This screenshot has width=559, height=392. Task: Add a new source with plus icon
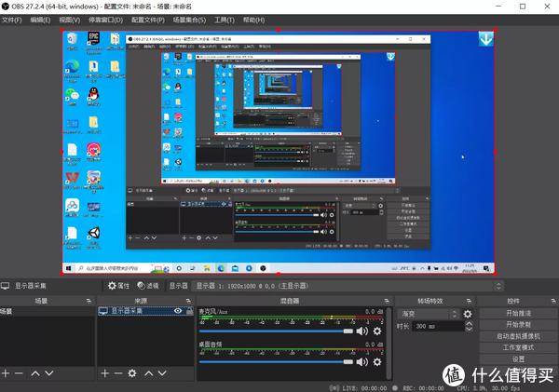pyautogui.click(x=104, y=373)
